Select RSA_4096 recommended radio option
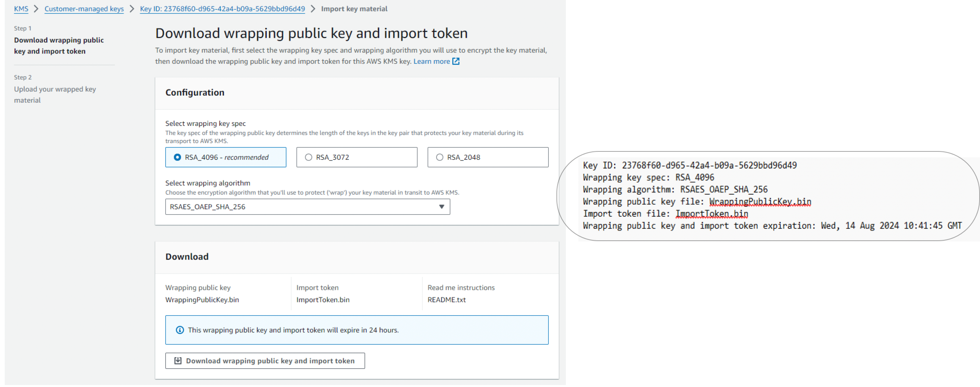Screen dimensions: 980x387 226,157
